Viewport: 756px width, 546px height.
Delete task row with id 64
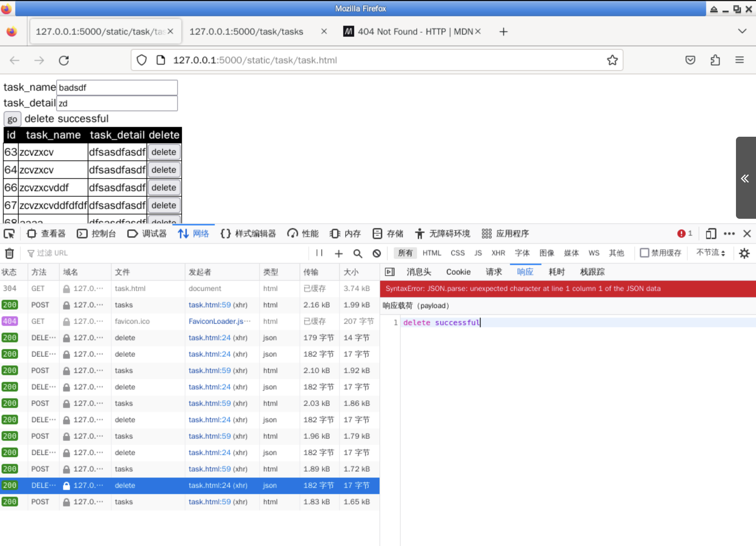(x=164, y=170)
